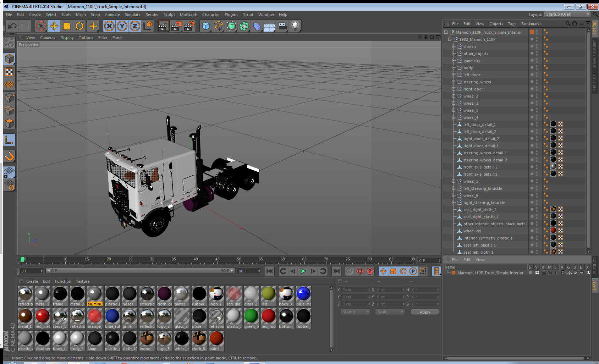Enable Points mode
The height and width of the screenshot is (364, 599).
[9, 98]
